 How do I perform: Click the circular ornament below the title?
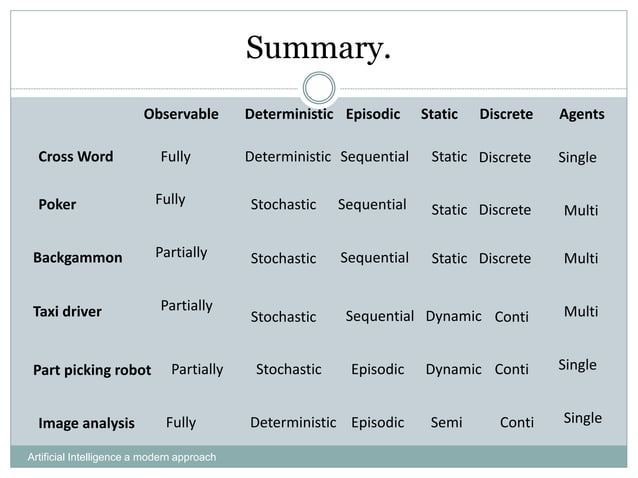pos(318,88)
